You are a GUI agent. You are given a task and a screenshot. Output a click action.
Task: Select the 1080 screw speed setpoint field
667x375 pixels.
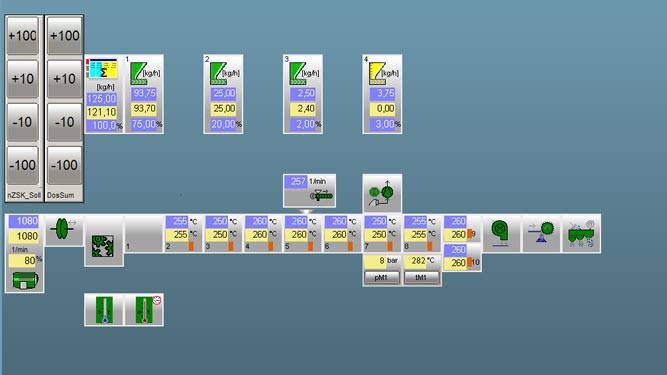click(23, 221)
